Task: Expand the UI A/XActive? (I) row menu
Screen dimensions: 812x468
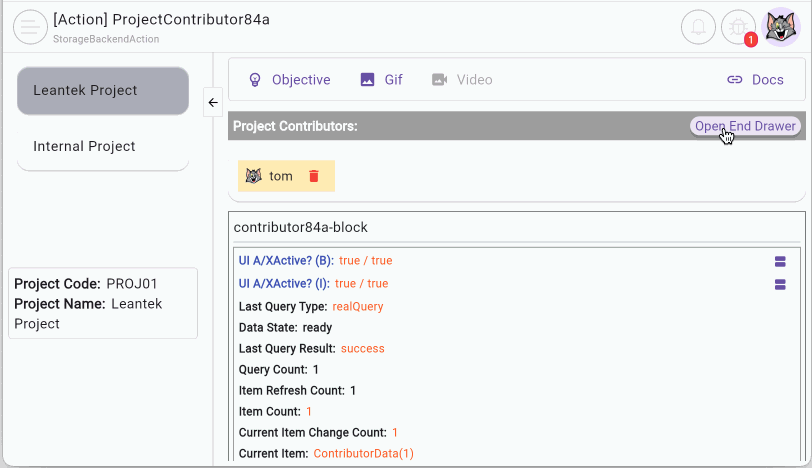Action: point(780,284)
